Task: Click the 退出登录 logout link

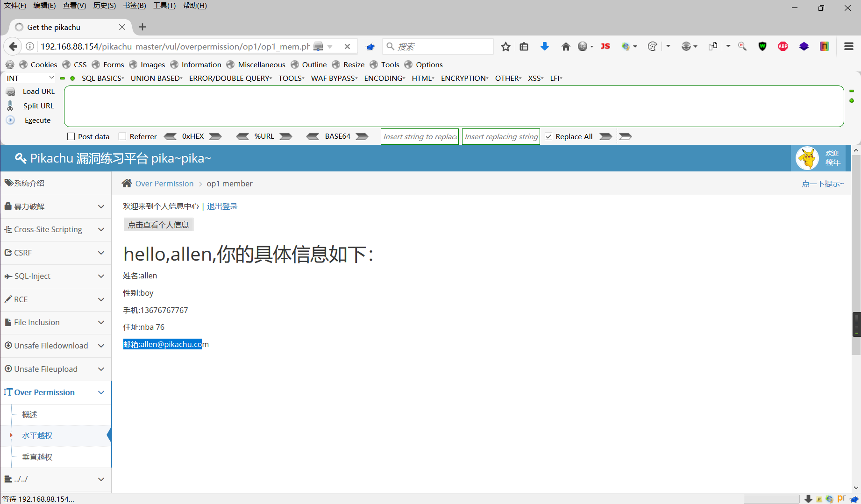Action: click(222, 206)
